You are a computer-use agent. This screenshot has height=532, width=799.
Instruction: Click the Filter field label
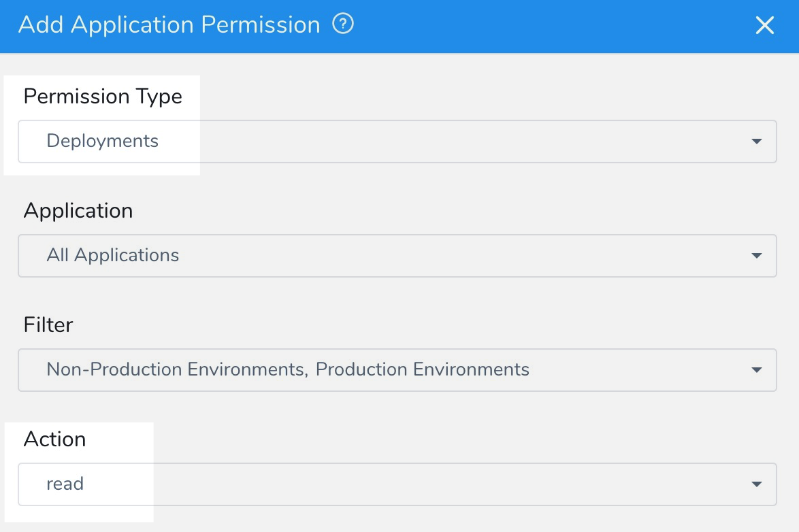(x=48, y=325)
